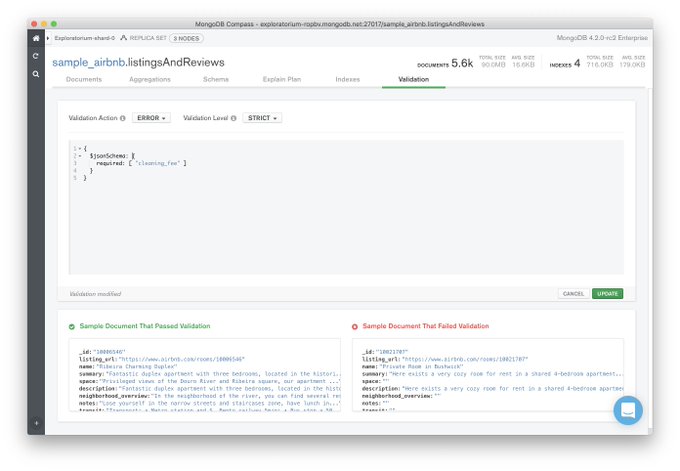Open the STRICT validation level dropdown
This screenshot has height=471, width=680.
point(262,118)
